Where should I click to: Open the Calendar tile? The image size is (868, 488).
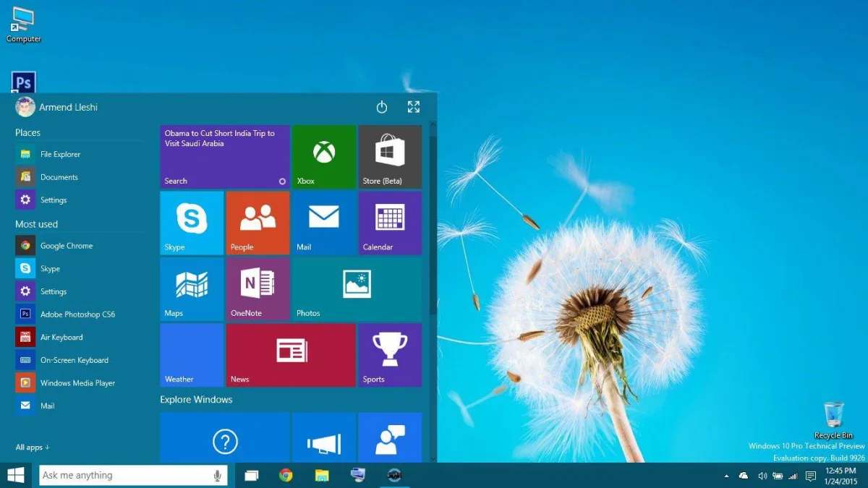tap(389, 223)
